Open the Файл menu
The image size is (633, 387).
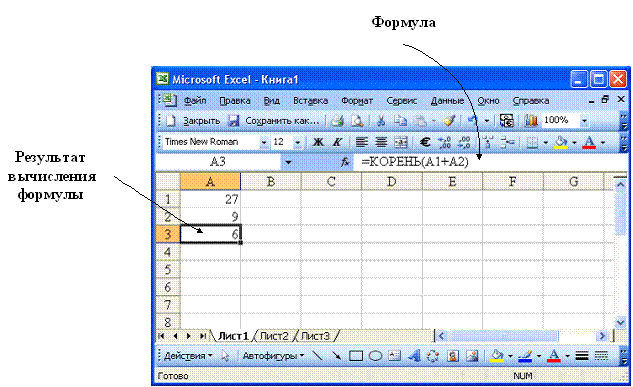pyautogui.click(x=195, y=100)
